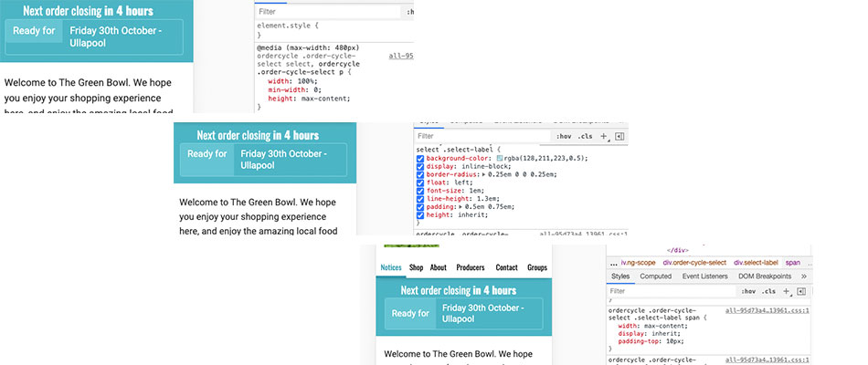Select the span breadcrumb

click(793, 263)
